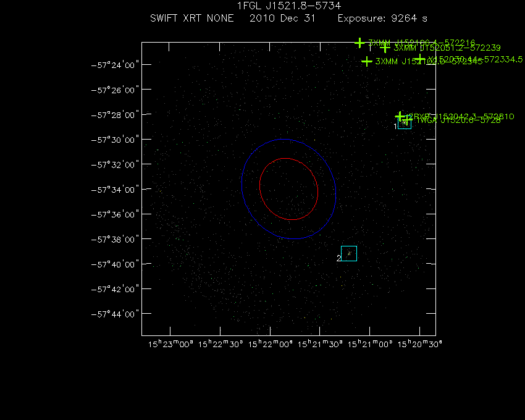Click the declination label -57°42'00"
This screenshot has height=420, width=525.
(x=115, y=290)
